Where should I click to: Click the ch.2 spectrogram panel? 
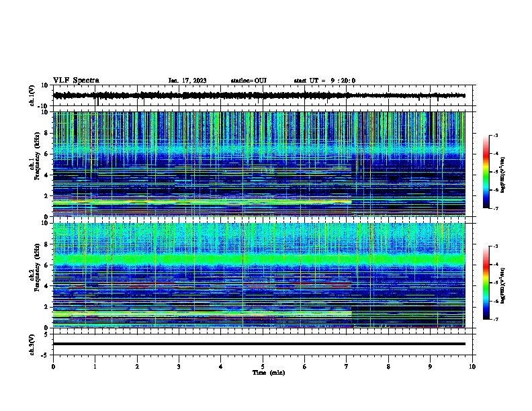(259, 275)
